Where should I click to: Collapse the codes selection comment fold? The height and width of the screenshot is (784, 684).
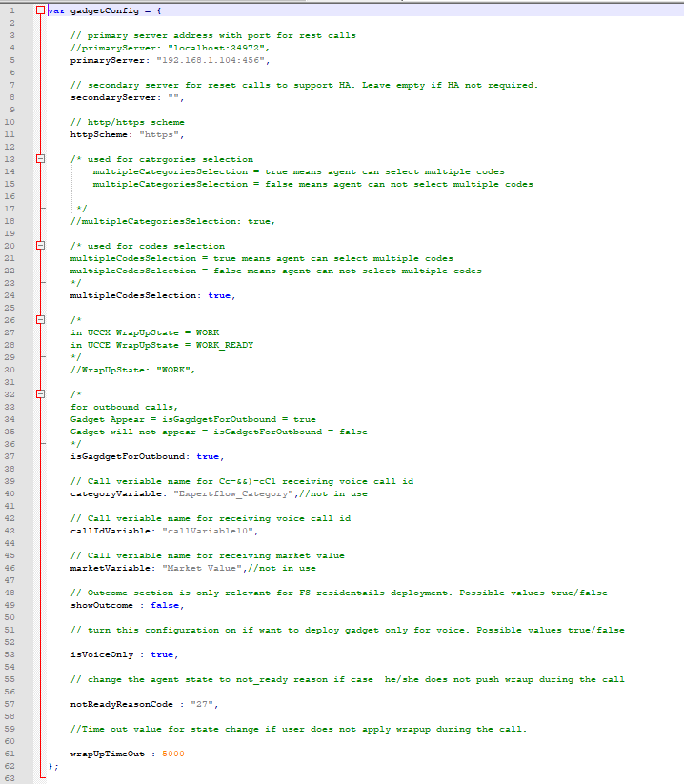40,246
